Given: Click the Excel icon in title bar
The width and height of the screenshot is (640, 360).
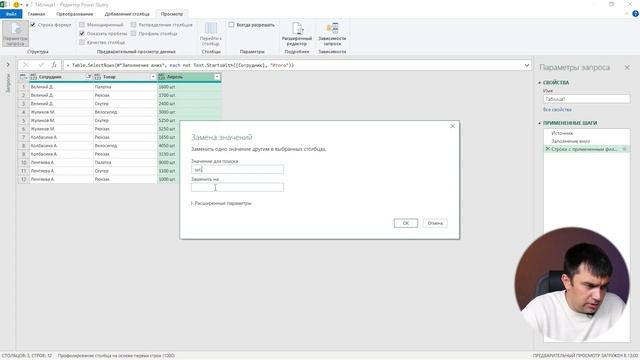Looking at the screenshot, I should pyautogui.click(x=3, y=4).
